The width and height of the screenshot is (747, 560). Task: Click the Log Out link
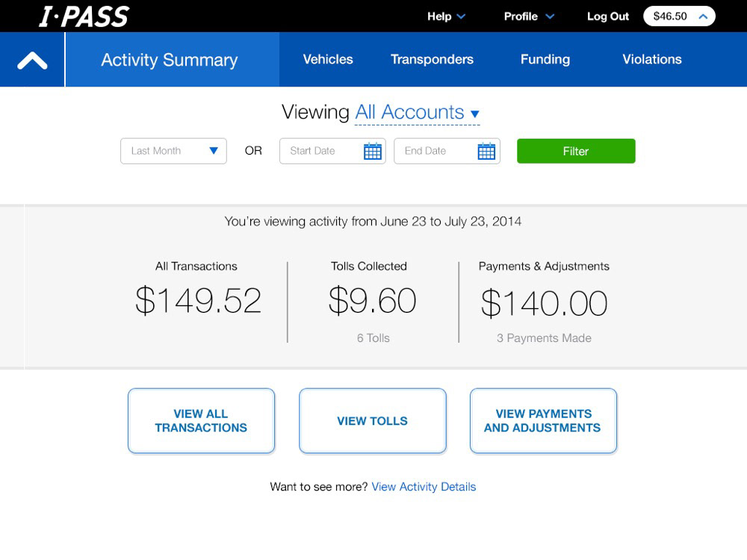pos(608,16)
